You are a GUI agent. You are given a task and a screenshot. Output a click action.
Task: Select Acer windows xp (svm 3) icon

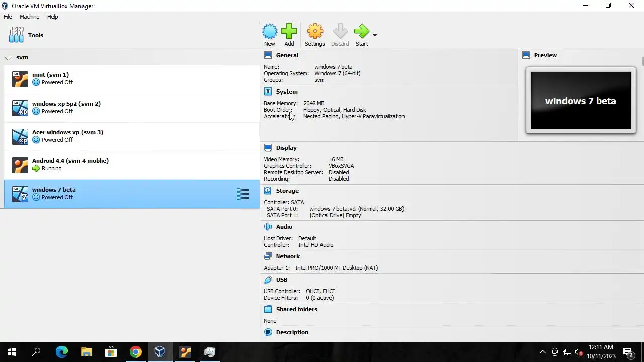20,136
